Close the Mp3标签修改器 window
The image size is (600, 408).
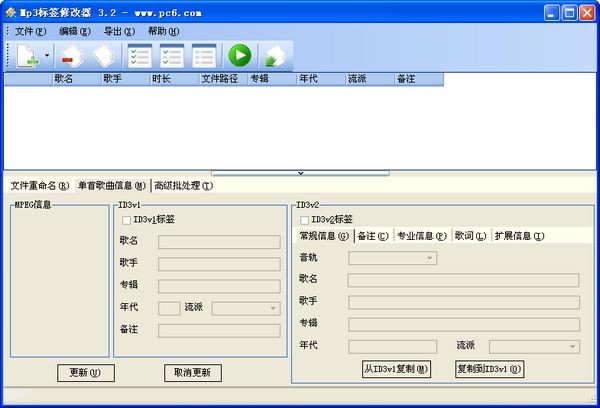[x=587, y=13]
